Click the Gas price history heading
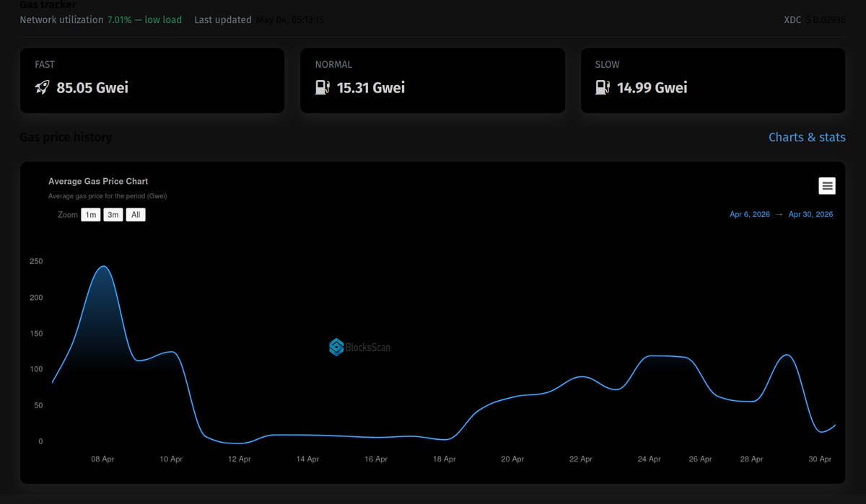This screenshot has width=866, height=504. (66, 137)
